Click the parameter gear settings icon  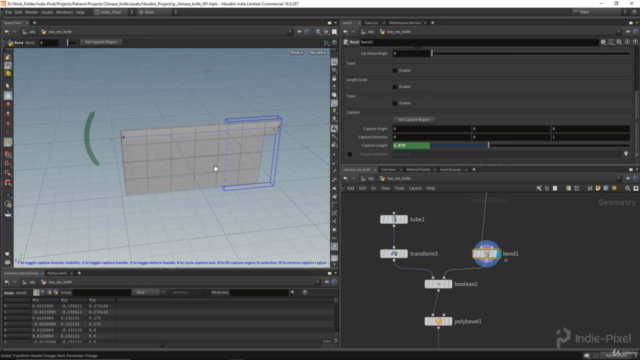click(603, 42)
